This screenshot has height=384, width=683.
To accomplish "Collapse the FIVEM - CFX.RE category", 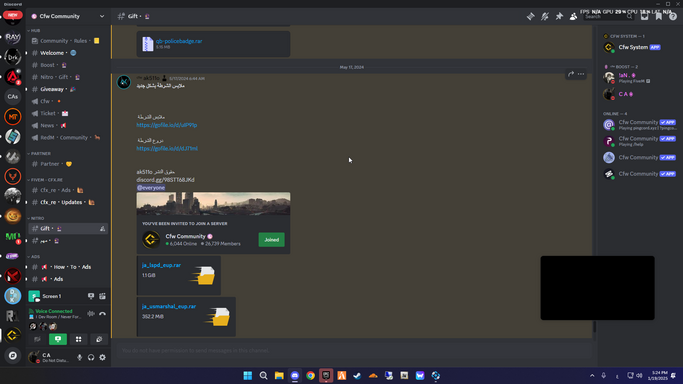I will click(45, 180).
